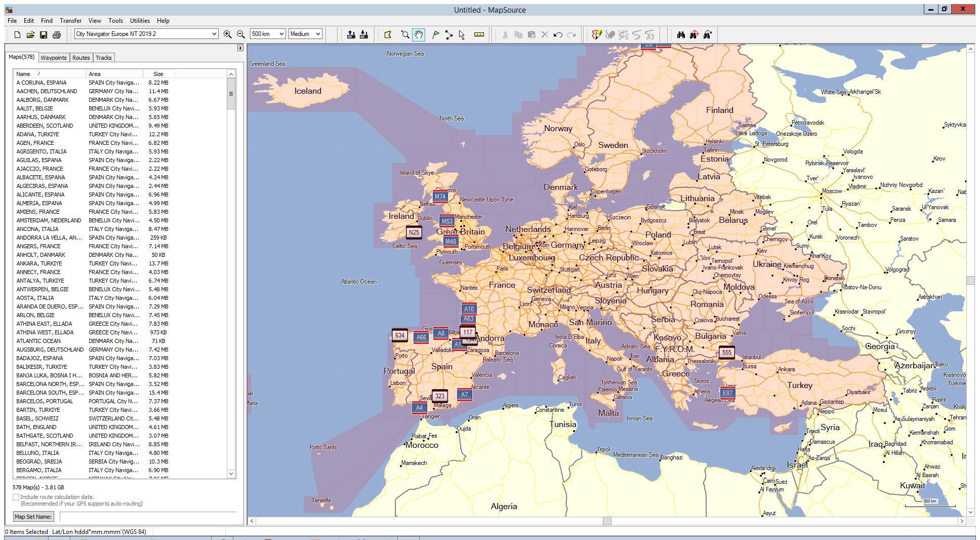Click the Find Places binoculars icon
This screenshot has width=980, height=540.
[681, 34]
